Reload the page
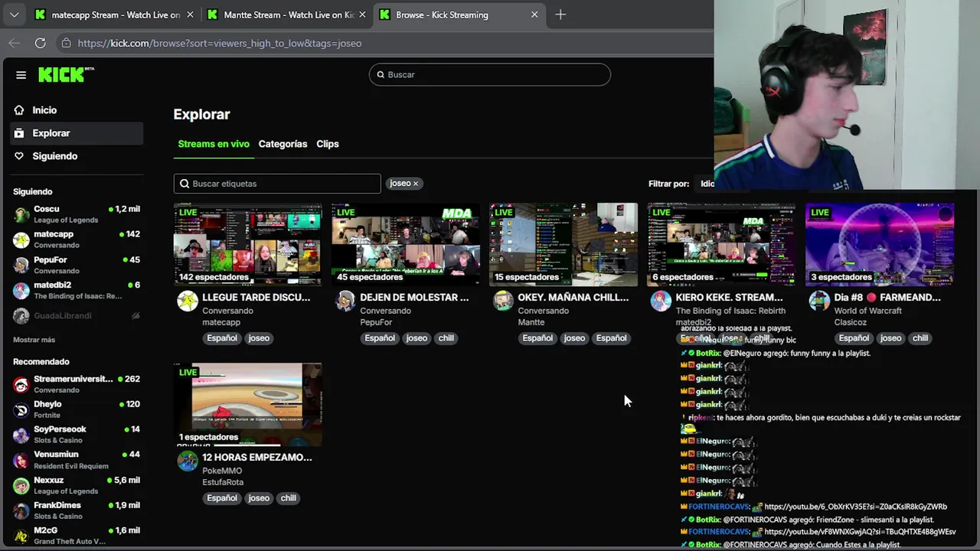Viewport: 980px width, 551px height. (x=40, y=43)
